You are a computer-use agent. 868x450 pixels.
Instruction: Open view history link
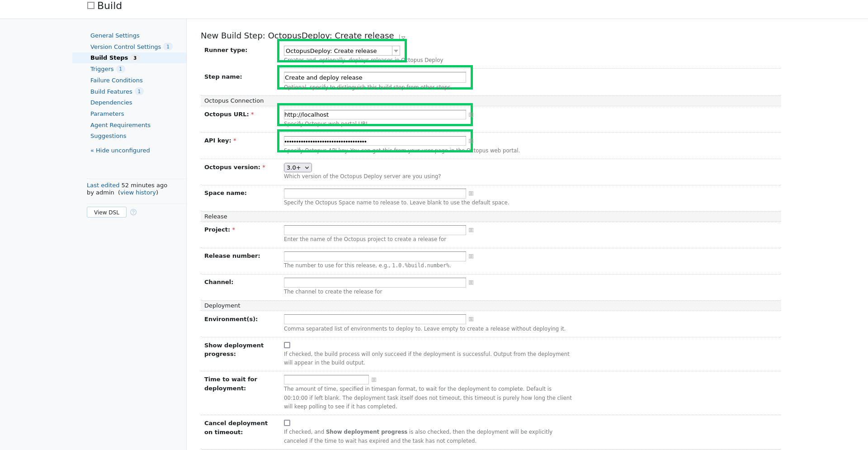coord(138,192)
